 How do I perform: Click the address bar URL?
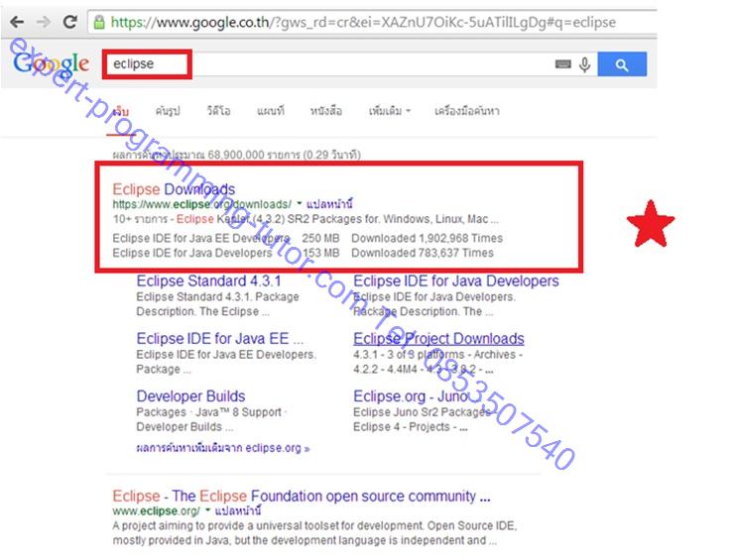(363, 22)
